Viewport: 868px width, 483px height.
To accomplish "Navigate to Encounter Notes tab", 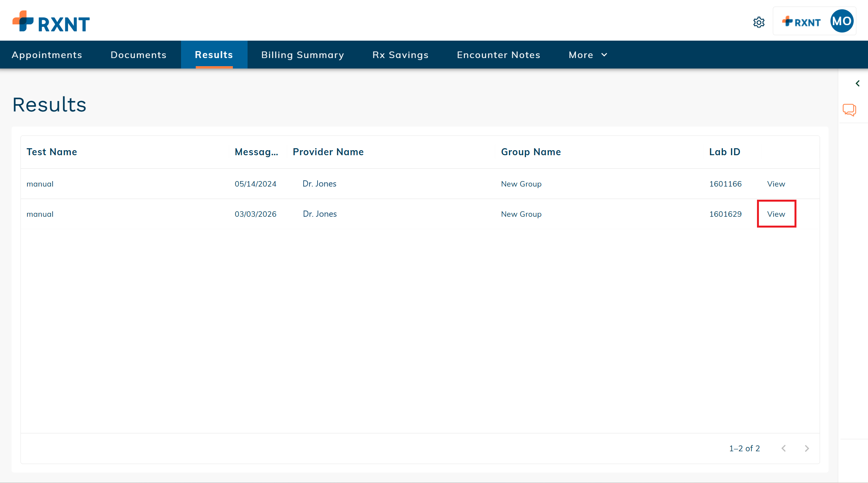I will pyautogui.click(x=498, y=55).
